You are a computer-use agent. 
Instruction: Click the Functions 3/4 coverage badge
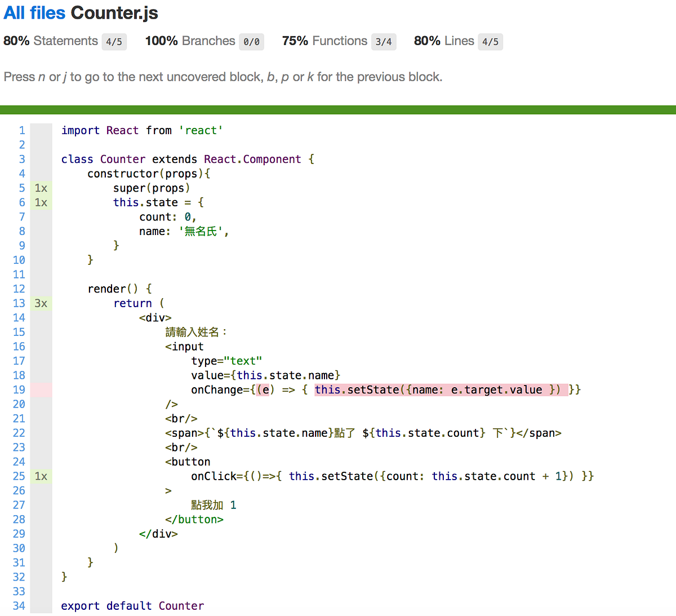384,42
